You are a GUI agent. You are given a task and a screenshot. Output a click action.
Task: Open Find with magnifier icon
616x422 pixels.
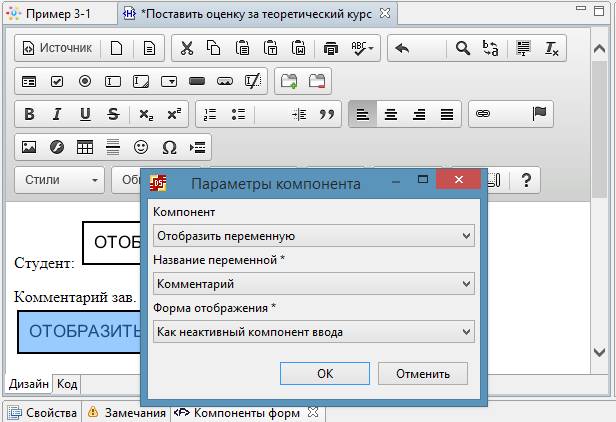463,48
